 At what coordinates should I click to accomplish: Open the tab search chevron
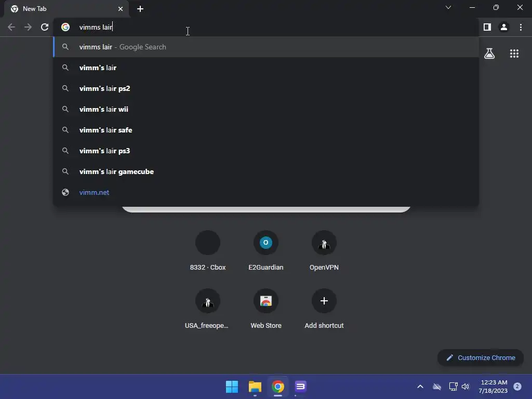coord(448,7)
